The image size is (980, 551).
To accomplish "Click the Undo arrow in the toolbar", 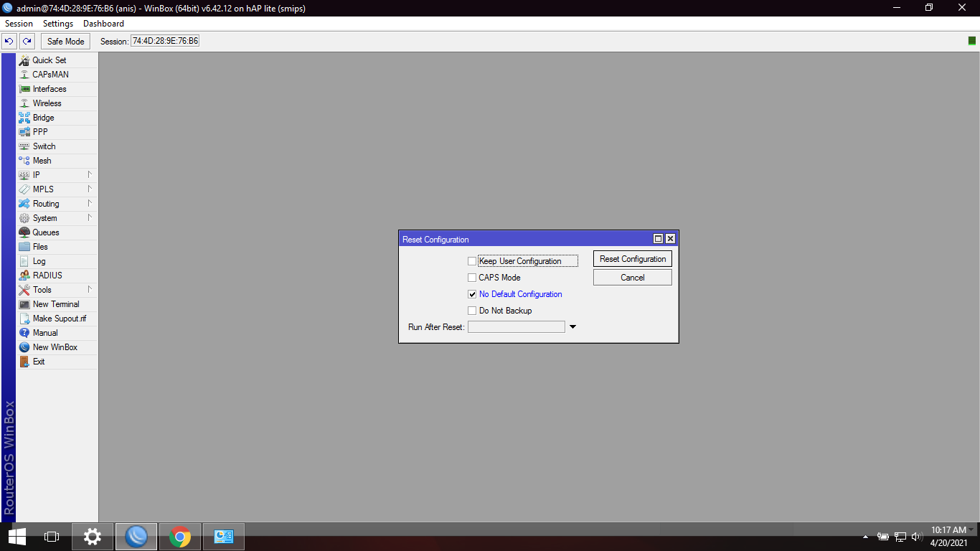I will (x=8, y=41).
